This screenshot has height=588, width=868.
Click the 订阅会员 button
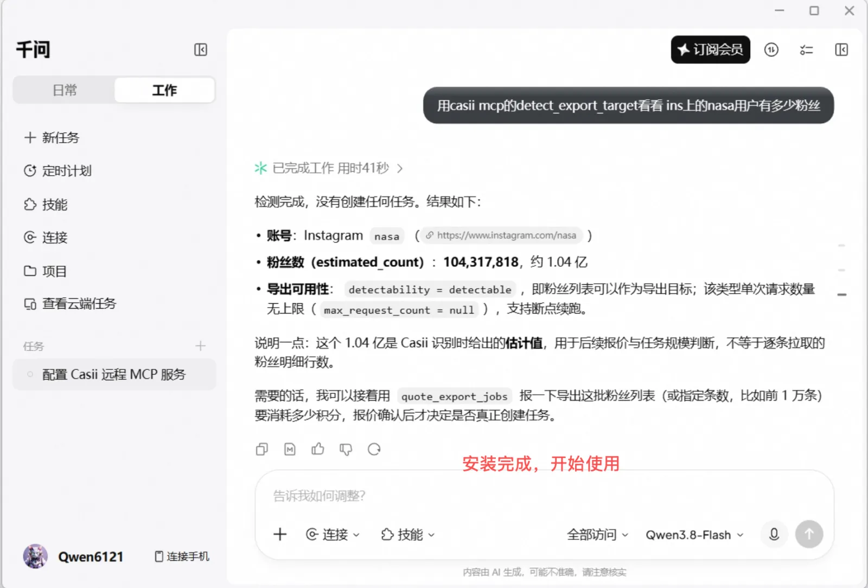(710, 50)
